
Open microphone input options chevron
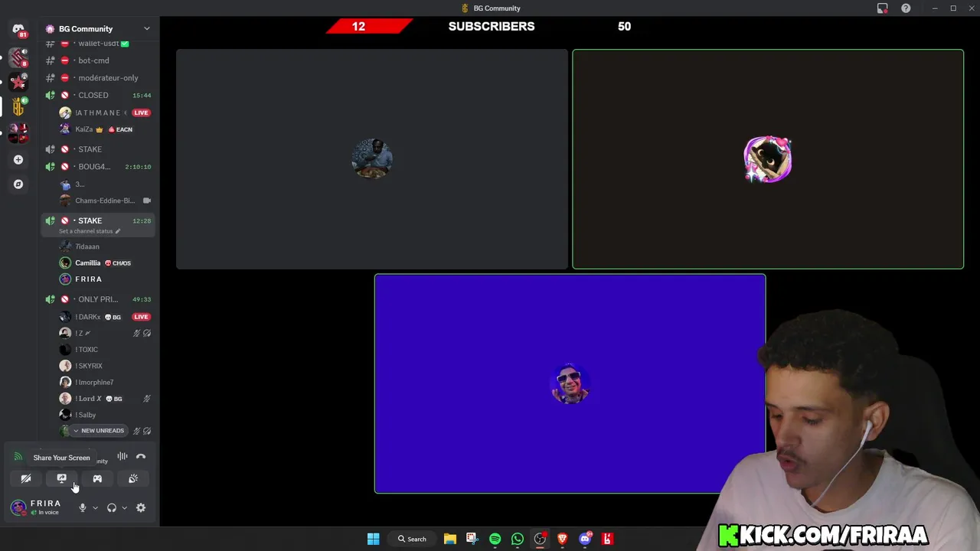95,507
